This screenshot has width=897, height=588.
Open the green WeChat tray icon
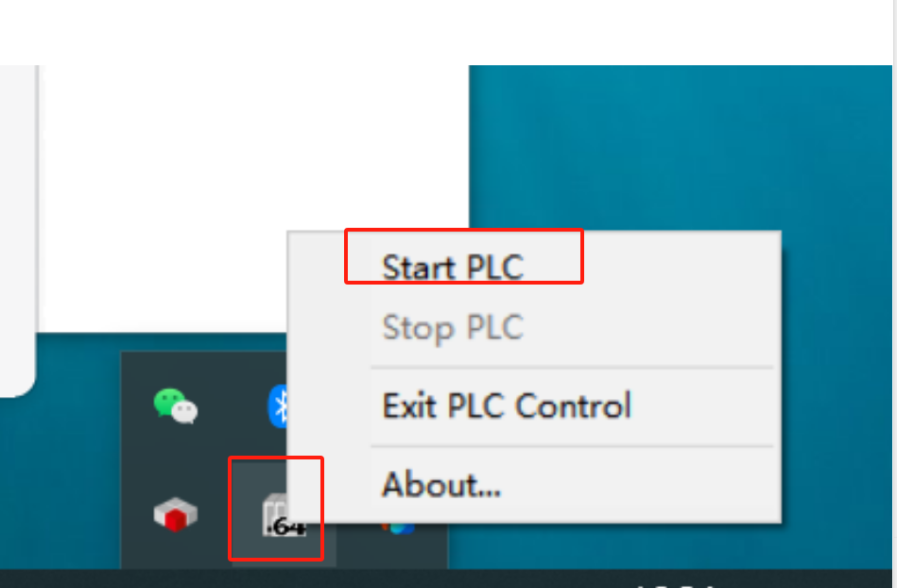tap(176, 406)
